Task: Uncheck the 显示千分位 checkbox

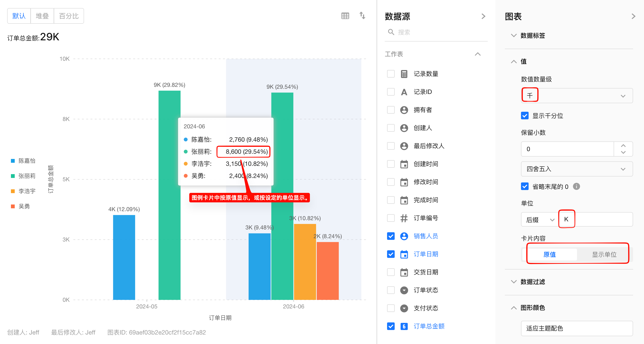Action: (x=525, y=116)
